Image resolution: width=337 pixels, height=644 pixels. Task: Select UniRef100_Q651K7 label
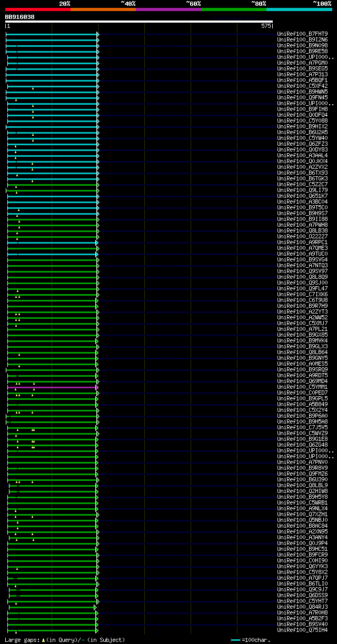click(x=302, y=196)
